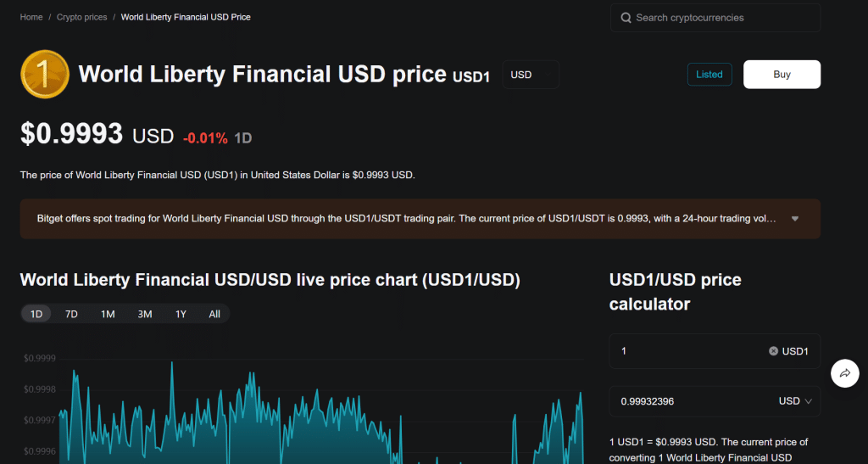Clear the USD1 amount with the x icon
Image resolution: width=868 pixels, height=464 pixels.
pos(773,351)
